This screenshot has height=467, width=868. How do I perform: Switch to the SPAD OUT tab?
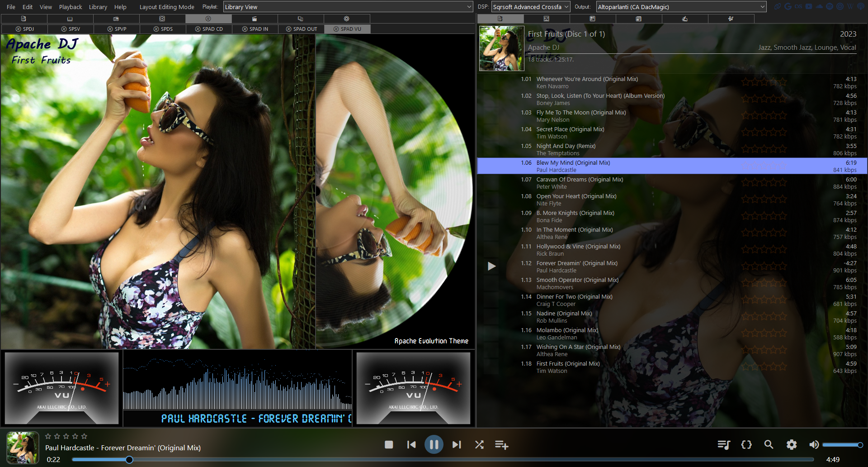pos(301,29)
